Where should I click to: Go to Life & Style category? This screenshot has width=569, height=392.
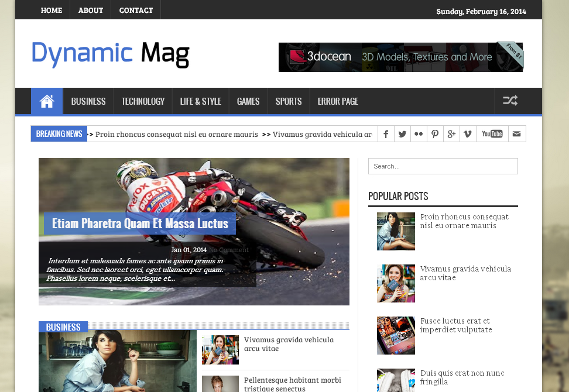(x=200, y=101)
